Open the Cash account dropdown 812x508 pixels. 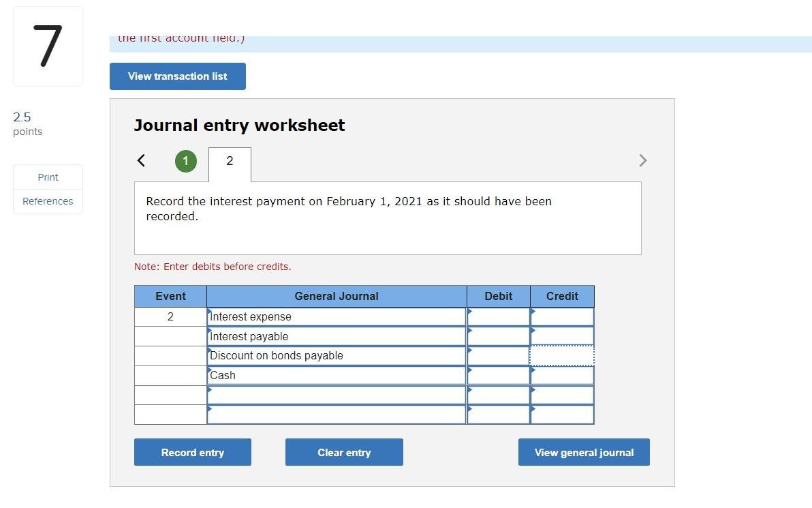pos(336,375)
